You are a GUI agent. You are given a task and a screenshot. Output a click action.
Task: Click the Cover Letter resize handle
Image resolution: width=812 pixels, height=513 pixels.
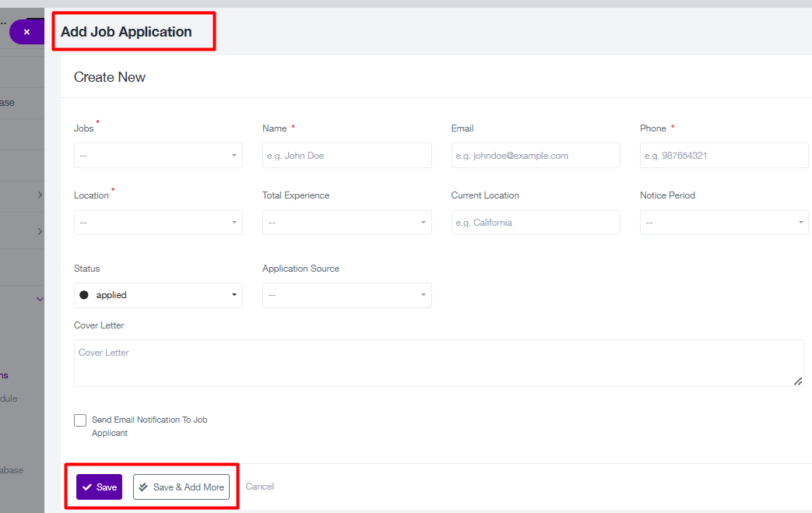(x=798, y=381)
